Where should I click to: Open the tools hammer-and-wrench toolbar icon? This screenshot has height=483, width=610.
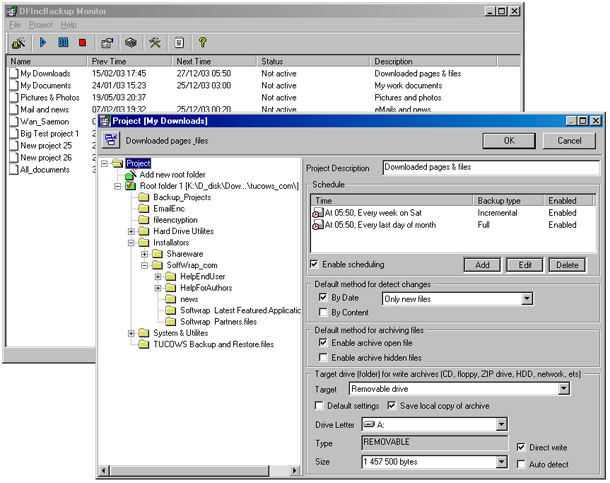coord(155,43)
